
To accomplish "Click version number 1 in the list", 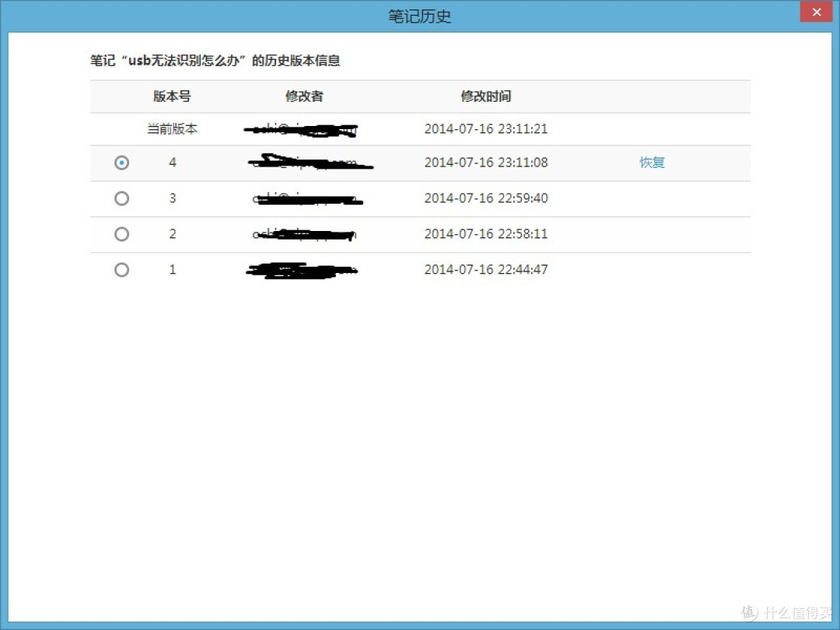I will [173, 269].
